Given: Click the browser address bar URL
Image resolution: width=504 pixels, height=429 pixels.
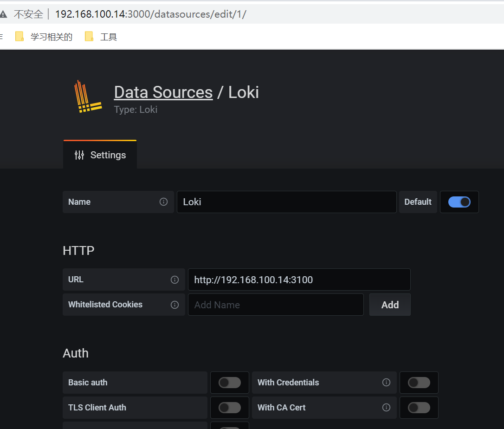Looking at the screenshot, I should click(151, 14).
